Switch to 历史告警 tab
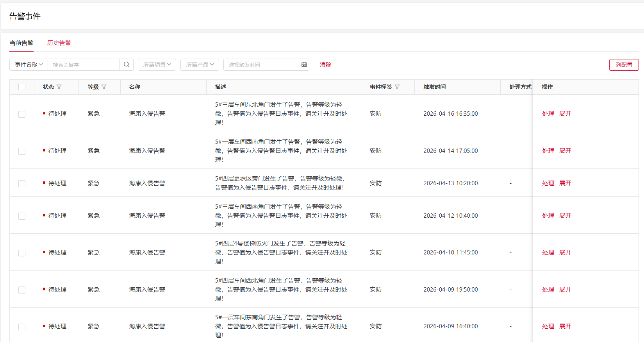 click(x=59, y=43)
